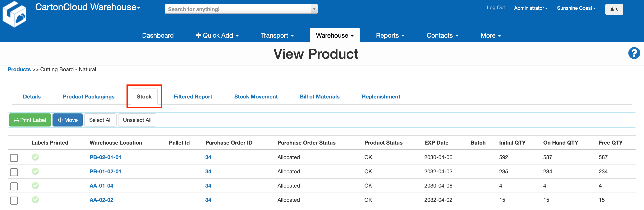The image size is (644, 210).
Task: Click green labels-printed check for AA-02-02
Action: coord(35,199)
